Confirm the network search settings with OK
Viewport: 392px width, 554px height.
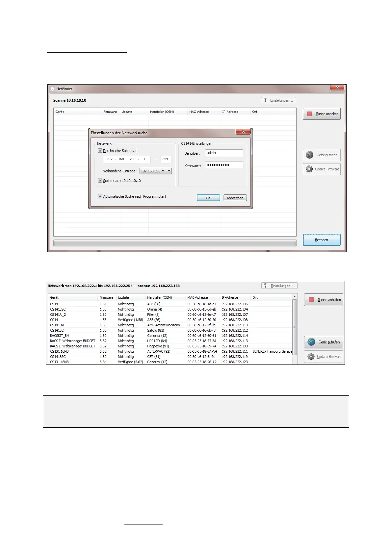tap(208, 198)
